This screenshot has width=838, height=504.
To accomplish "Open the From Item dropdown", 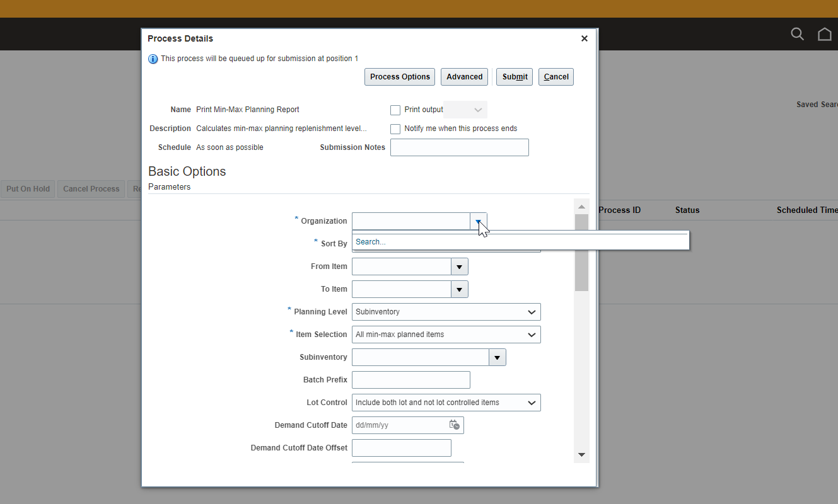I will tap(460, 266).
